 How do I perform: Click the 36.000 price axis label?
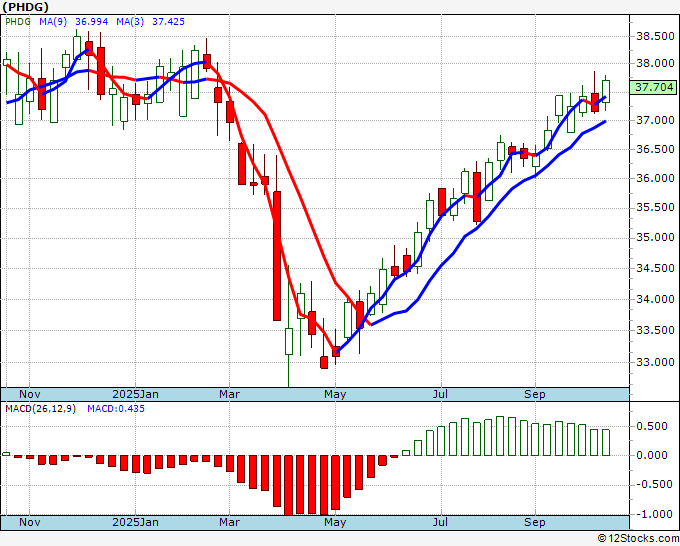(x=655, y=178)
